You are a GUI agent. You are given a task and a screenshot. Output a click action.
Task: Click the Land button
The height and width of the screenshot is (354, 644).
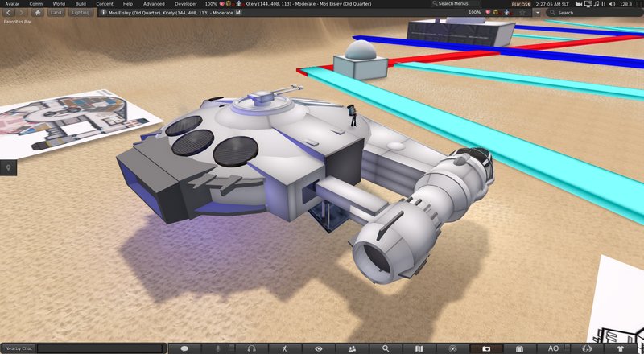click(56, 13)
